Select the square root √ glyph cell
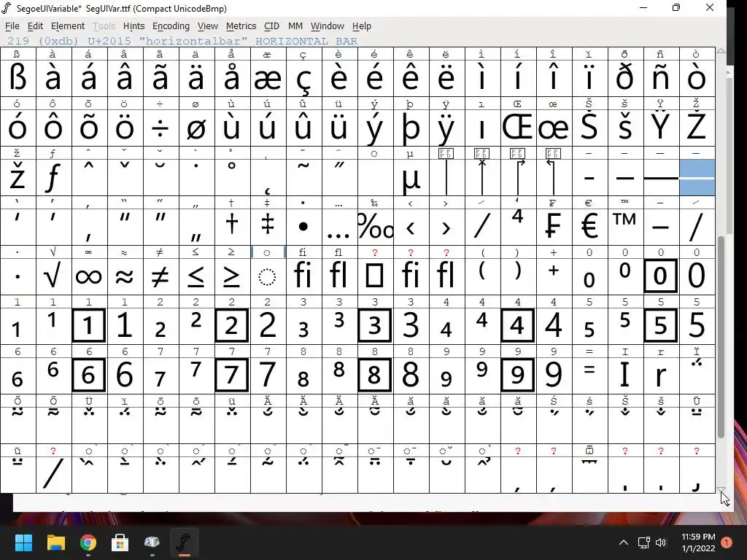This screenshot has width=747, height=560. tap(54, 276)
